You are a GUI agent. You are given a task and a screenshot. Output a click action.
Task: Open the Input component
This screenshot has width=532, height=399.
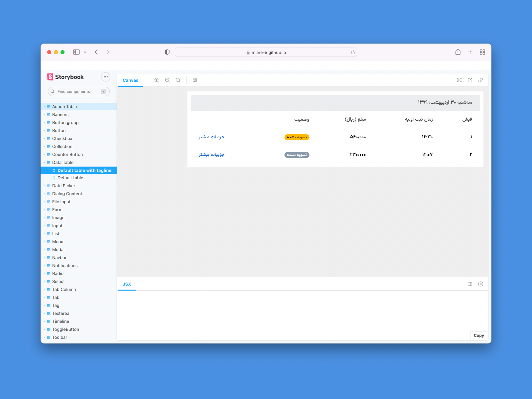tap(79, 225)
